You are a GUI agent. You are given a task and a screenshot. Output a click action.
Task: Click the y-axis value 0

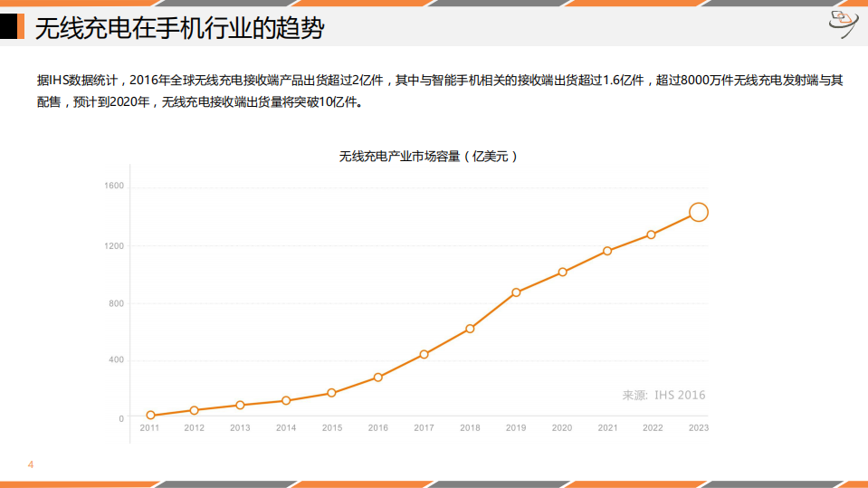pyautogui.click(x=121, y=419)
